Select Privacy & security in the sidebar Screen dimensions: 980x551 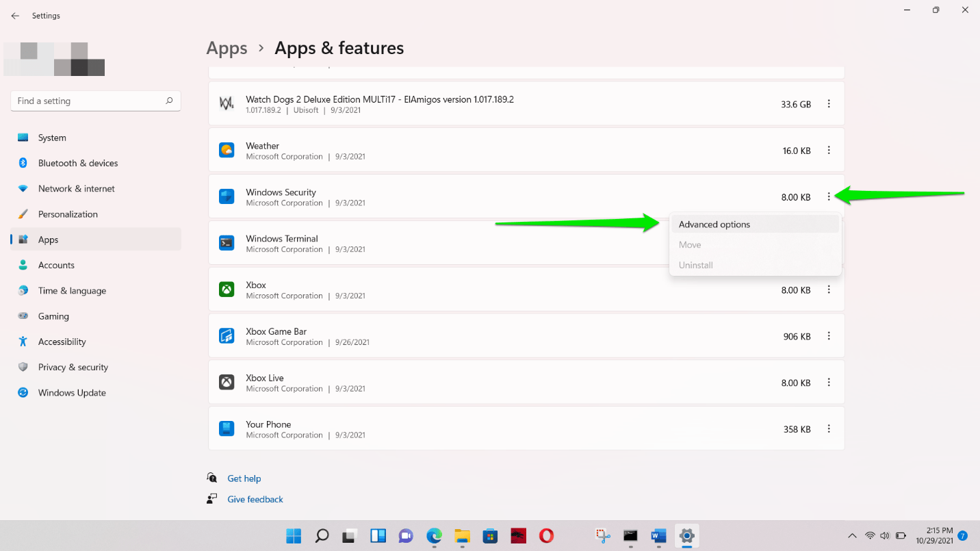pos(73,367)
